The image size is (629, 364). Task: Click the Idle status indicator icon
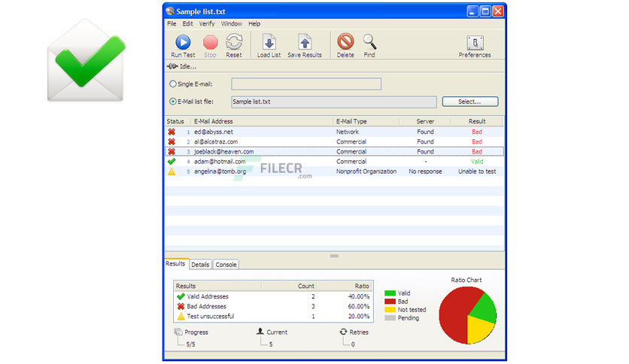tap(172, 66)
